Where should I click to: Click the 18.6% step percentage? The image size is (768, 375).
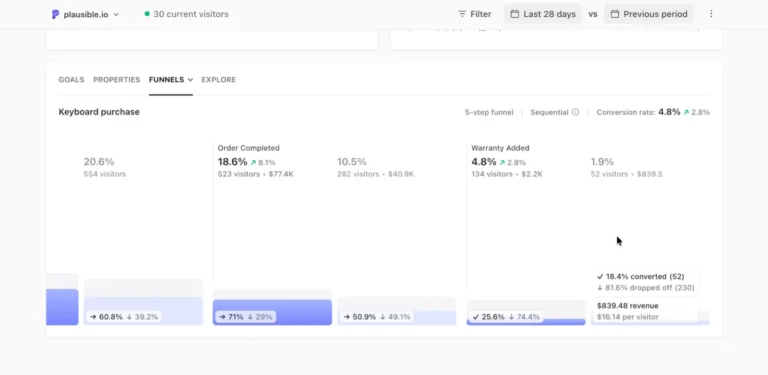[x=233, y=162]
